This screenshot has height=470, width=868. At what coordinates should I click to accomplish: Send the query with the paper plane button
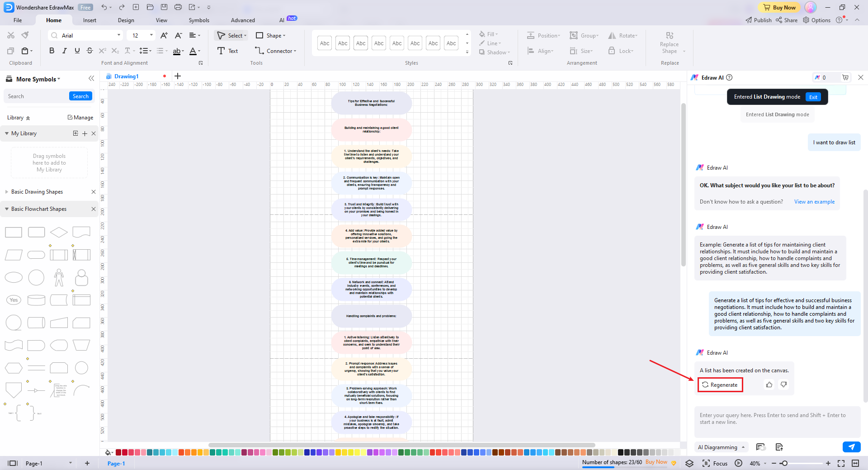[851, 447]
